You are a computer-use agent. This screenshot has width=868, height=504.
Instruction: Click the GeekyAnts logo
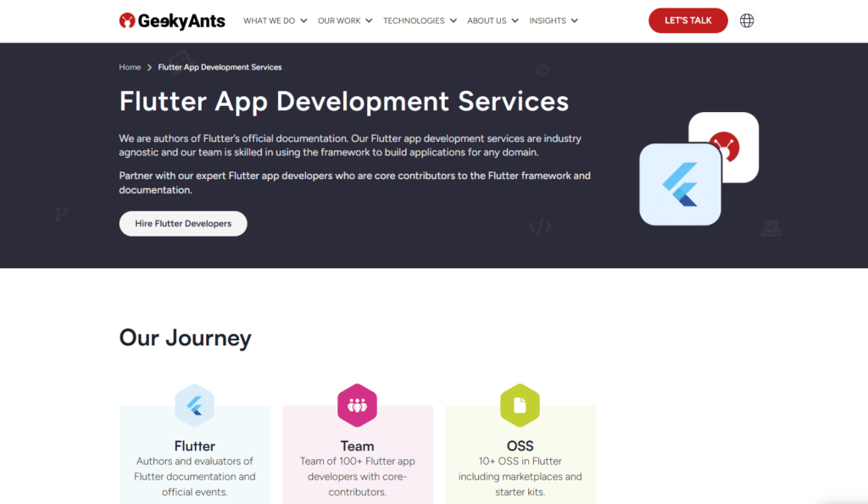pos(172,21)
